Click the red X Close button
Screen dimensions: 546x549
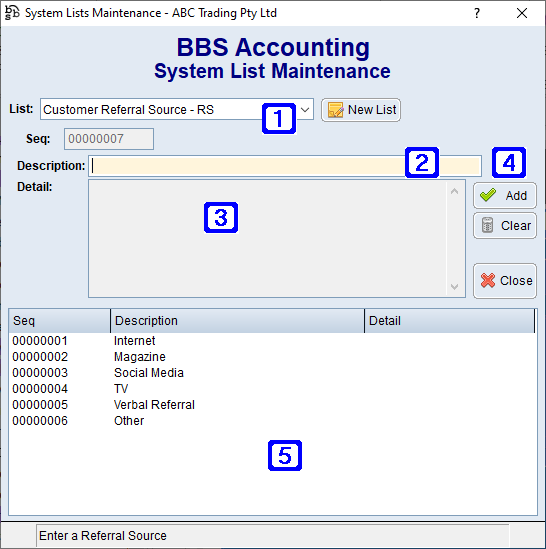[505, 281]
